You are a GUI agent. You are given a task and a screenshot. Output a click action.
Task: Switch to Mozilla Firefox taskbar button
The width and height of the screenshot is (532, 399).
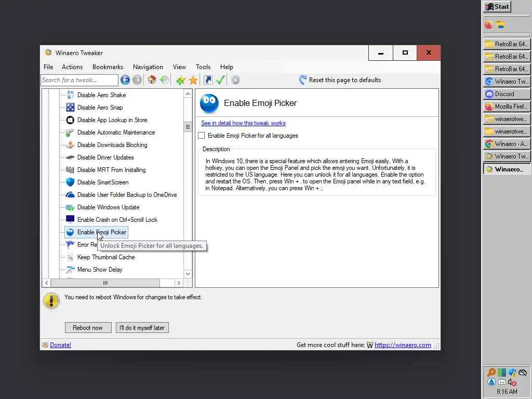coord(507,107)
